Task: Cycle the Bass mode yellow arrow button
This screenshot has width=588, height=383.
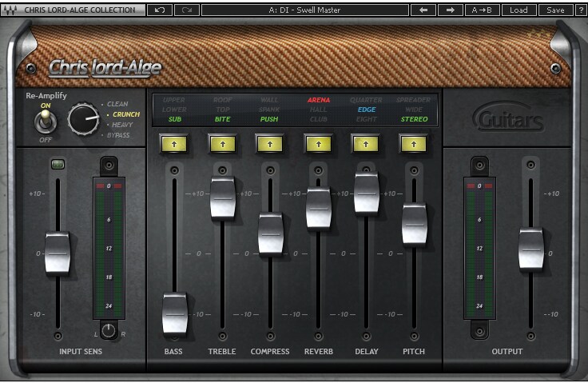Action: 174,144
